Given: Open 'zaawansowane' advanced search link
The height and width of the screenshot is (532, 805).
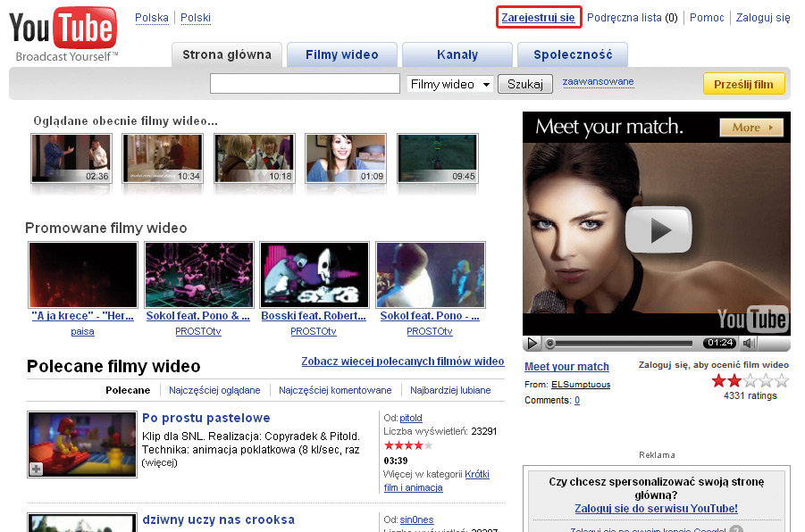Looking at the screenshot, I should pos(598,82).
